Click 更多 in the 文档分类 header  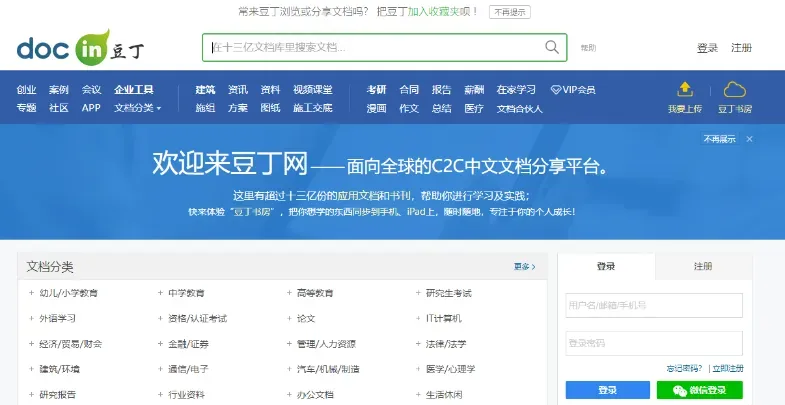click(x=525, y=267)
